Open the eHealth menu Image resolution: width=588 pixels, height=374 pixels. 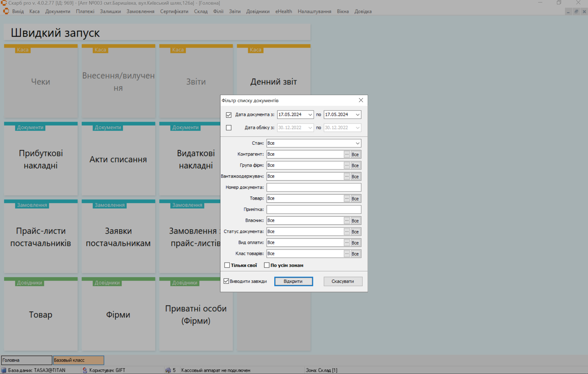click(x=283, y=11)
